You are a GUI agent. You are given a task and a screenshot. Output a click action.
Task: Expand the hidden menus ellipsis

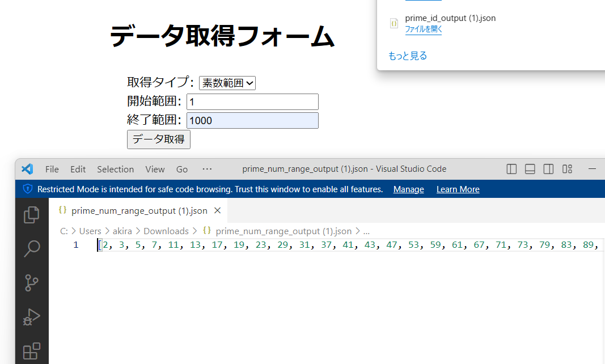point(207,169)
